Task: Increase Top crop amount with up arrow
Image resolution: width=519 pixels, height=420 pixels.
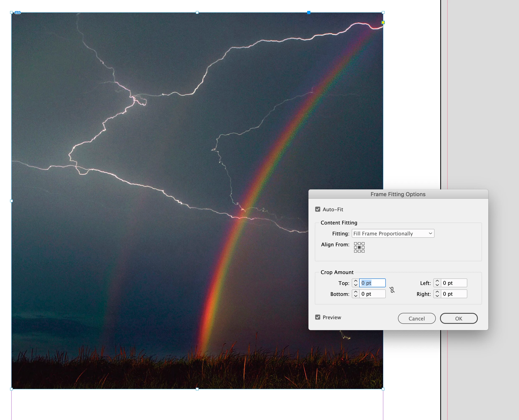Action: [356, 281]
